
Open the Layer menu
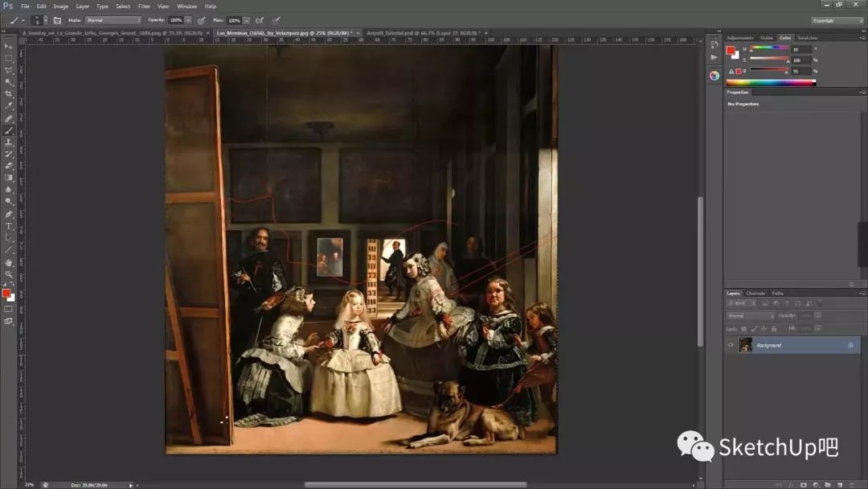[83, 6]
